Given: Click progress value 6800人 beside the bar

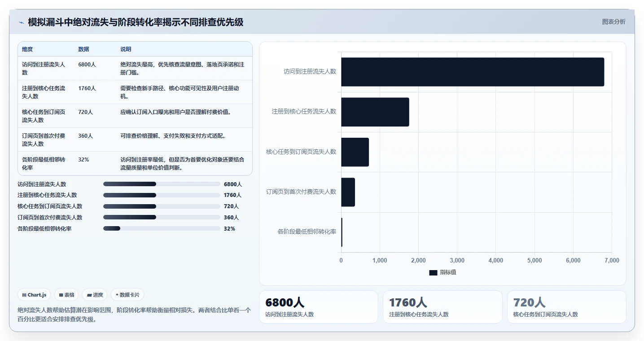Looking at the screenshot, I should 233,184.
